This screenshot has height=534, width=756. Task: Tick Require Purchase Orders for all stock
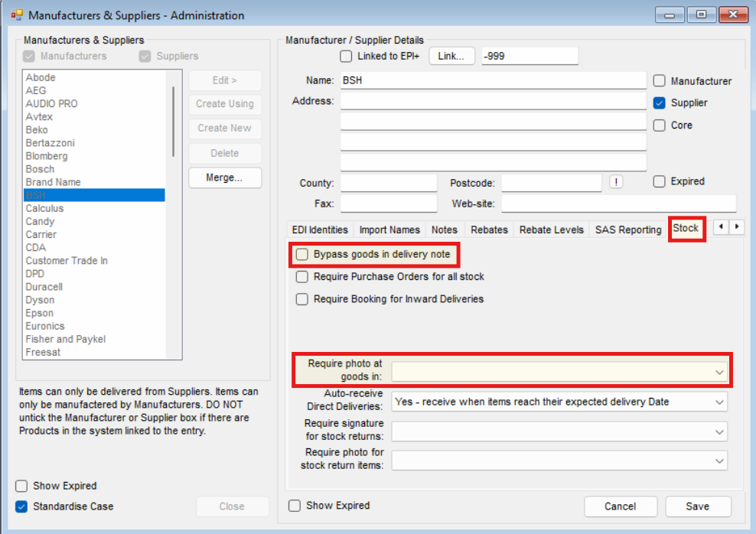click(302, 277)
